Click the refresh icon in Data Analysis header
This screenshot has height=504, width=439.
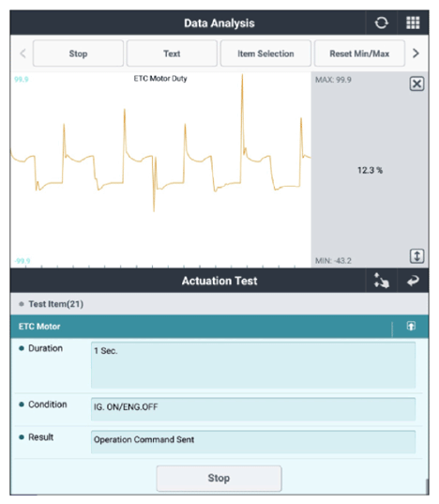click(381, 23)
